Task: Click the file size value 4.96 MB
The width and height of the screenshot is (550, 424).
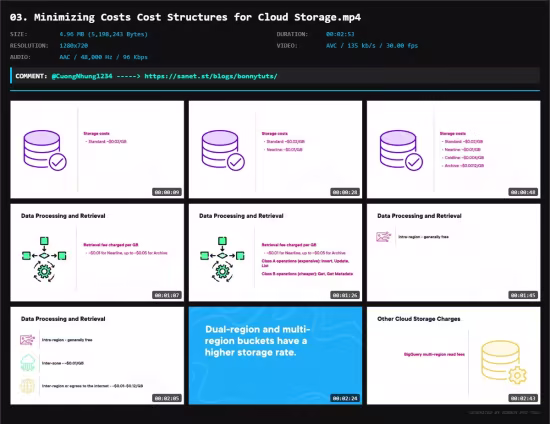Action: pos(103,34)
